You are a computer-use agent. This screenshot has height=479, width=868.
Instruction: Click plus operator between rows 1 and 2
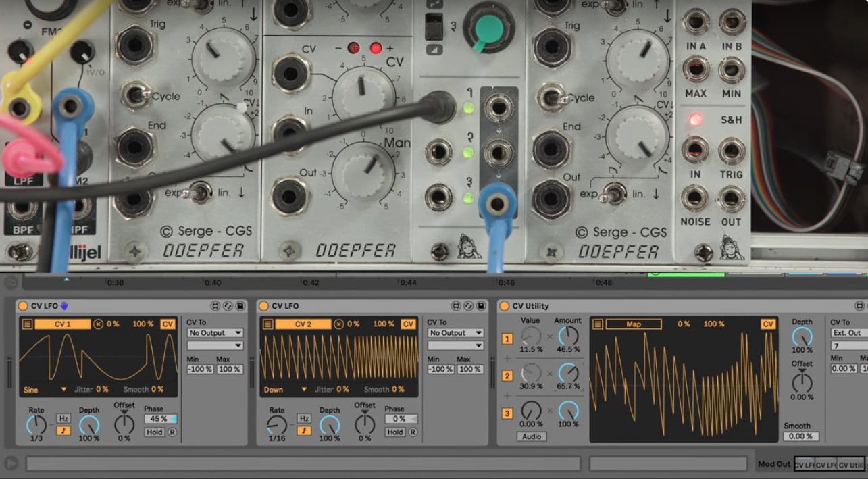[507, 358]
